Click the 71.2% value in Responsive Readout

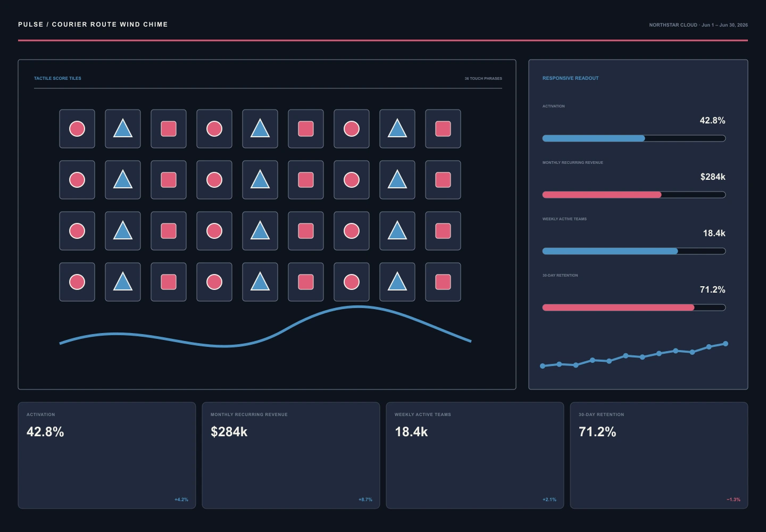(x=712, y=289)
